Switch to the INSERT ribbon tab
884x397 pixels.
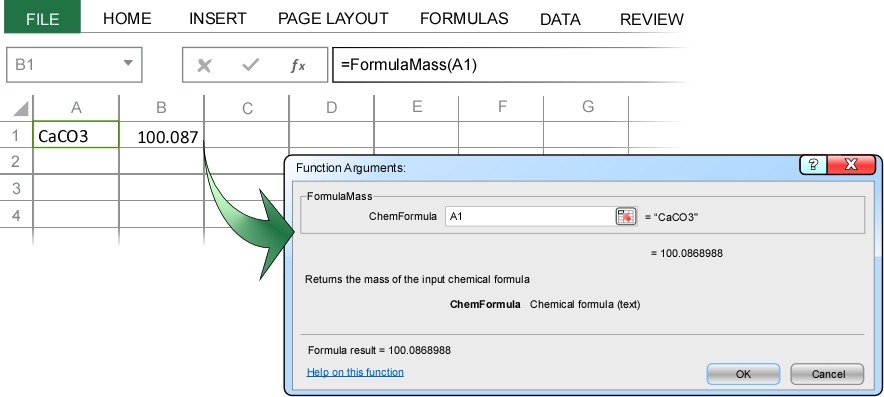[x=218, y=19]
